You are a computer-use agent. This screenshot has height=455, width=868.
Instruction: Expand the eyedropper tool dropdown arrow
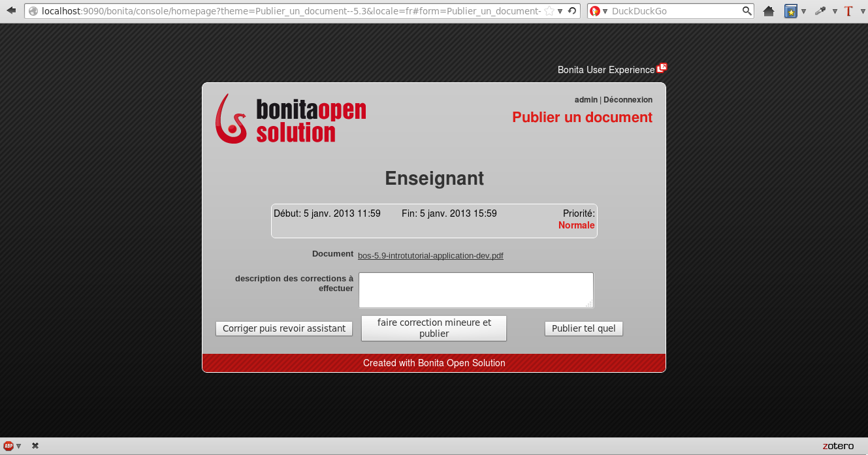[835, 11]
